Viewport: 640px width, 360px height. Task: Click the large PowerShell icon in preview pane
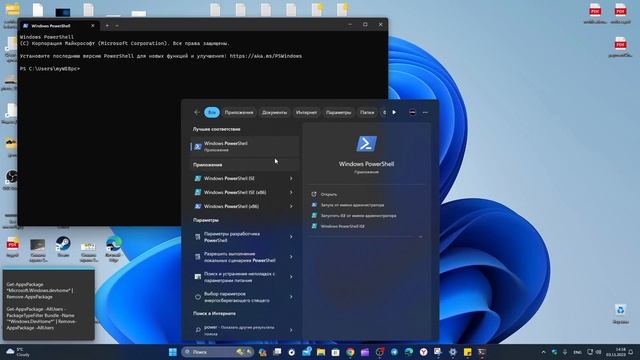click(x=367, y=144)
